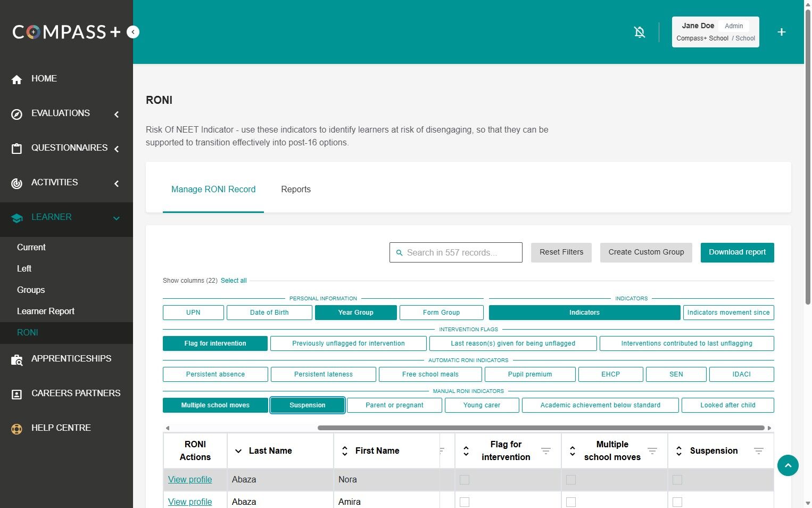Check the Flag for intervention checkbox for Nora Abaza
The height and width of the screenshot is (508, 812).
465,479
